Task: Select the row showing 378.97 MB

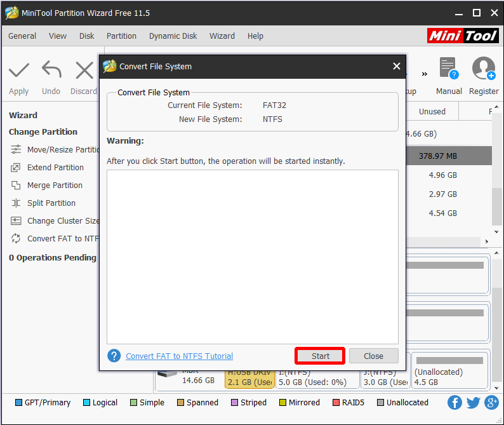Action: (x=449, y=156)
